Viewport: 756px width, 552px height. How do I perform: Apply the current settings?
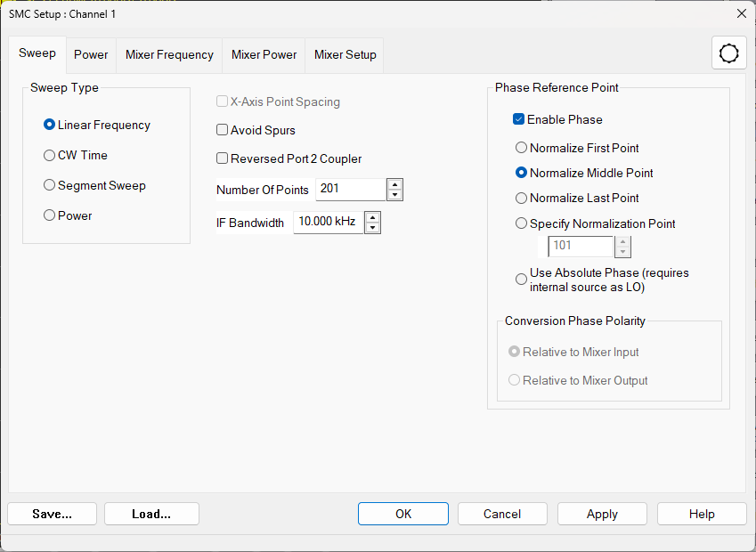pos(602,514)
